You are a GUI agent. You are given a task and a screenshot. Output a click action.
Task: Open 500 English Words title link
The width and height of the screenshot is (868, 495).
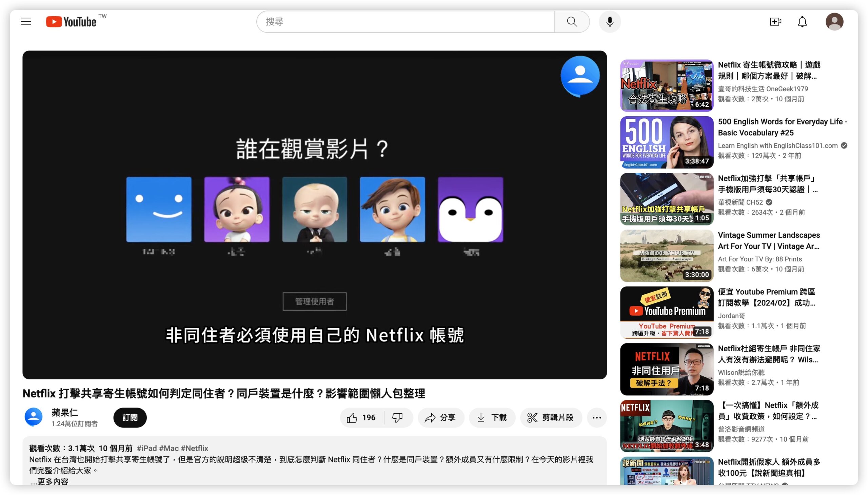(x=782, y=127)
